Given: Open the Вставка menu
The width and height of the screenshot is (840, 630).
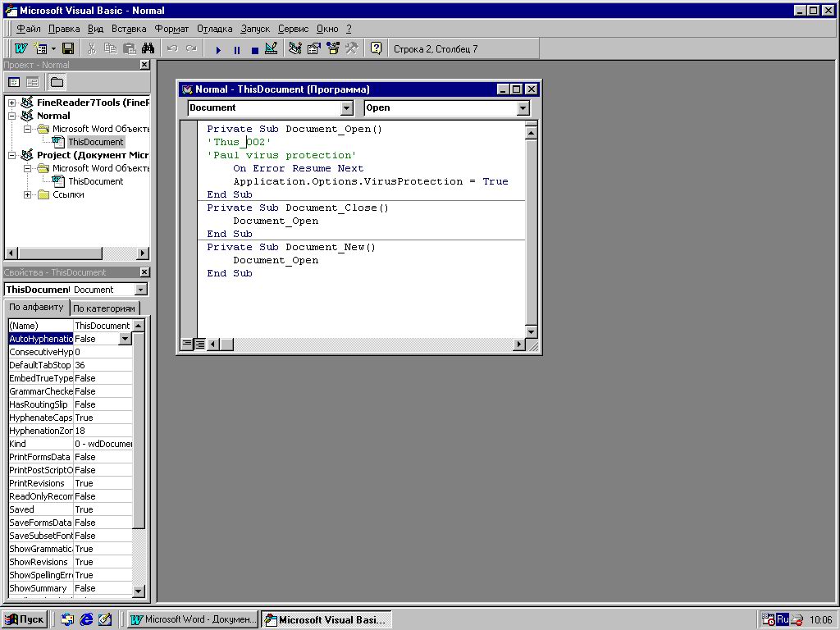Looking at the screenshot, I should [129, 29].
